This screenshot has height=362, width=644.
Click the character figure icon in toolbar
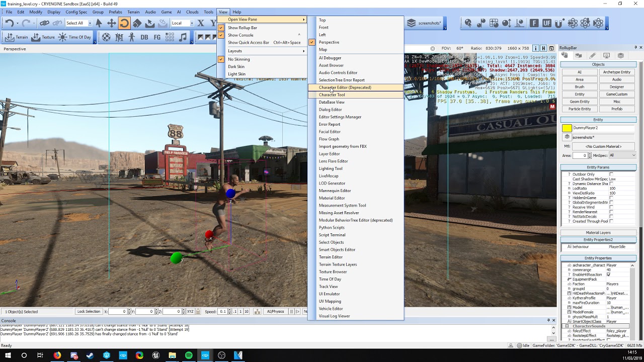pyautogui.click(x=132, y=37)
